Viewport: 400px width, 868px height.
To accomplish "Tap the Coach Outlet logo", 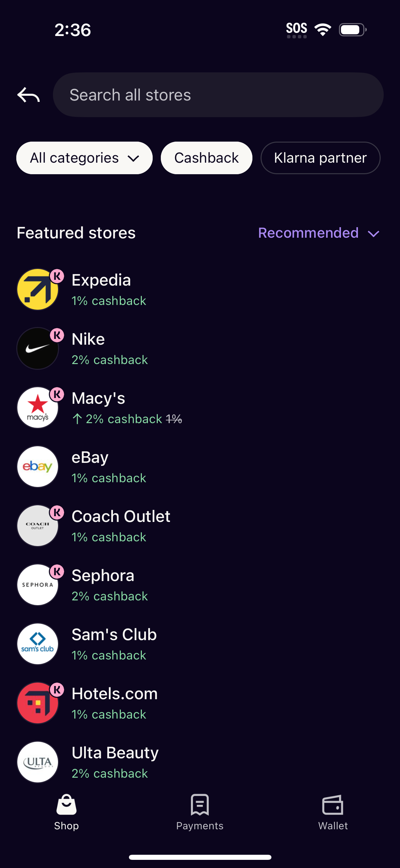I will pyautogui.click(x=38, y=526).
